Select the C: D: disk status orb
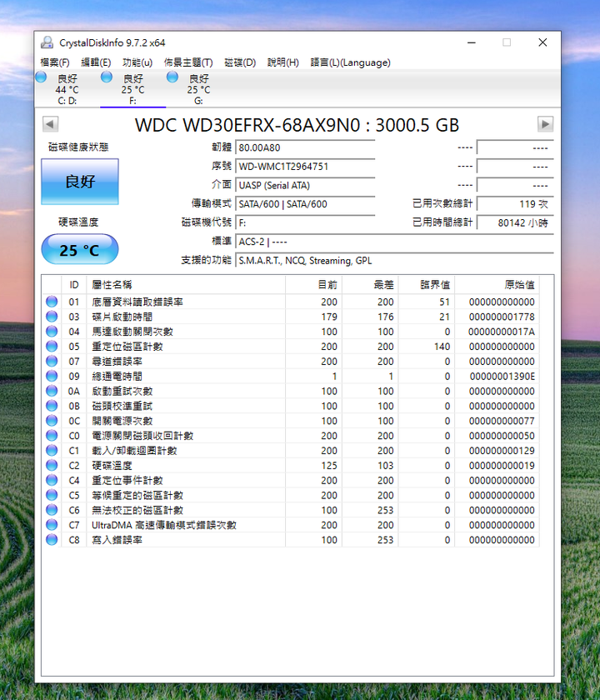 coord(42,77)
